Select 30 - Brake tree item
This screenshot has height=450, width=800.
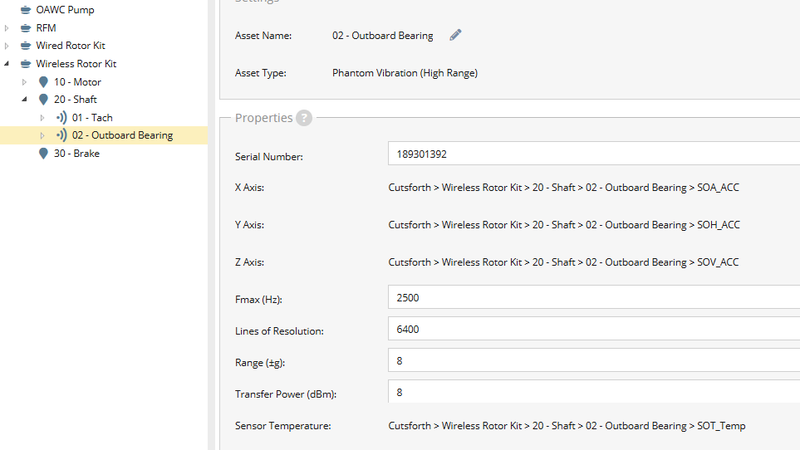[77, 153]
